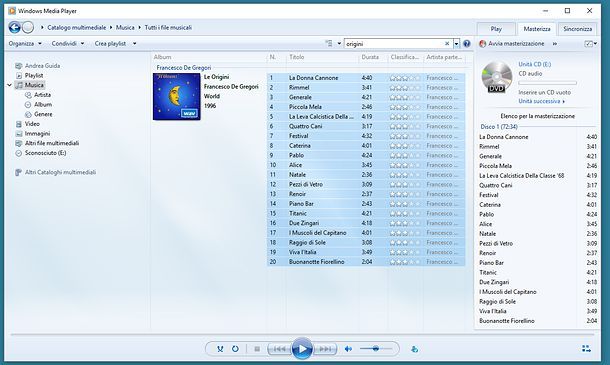
Task: Click the Stop playback button
Action: pos(257,349)
